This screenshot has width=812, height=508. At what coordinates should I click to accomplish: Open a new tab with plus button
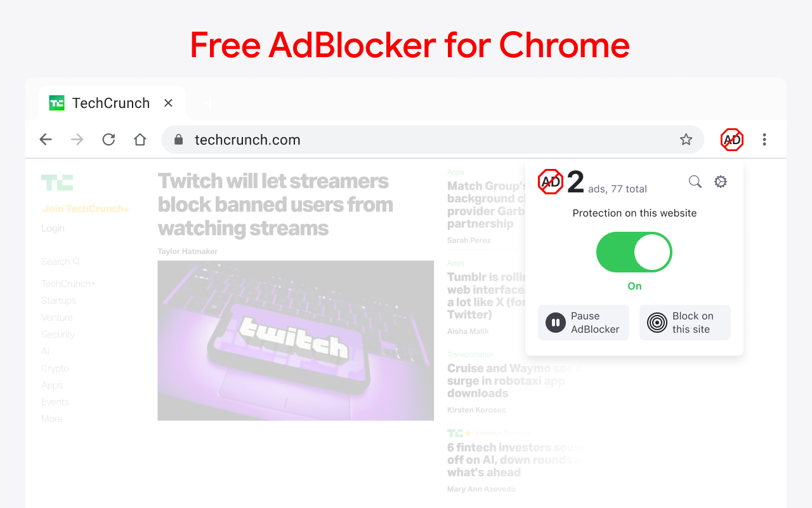(209, 104)
